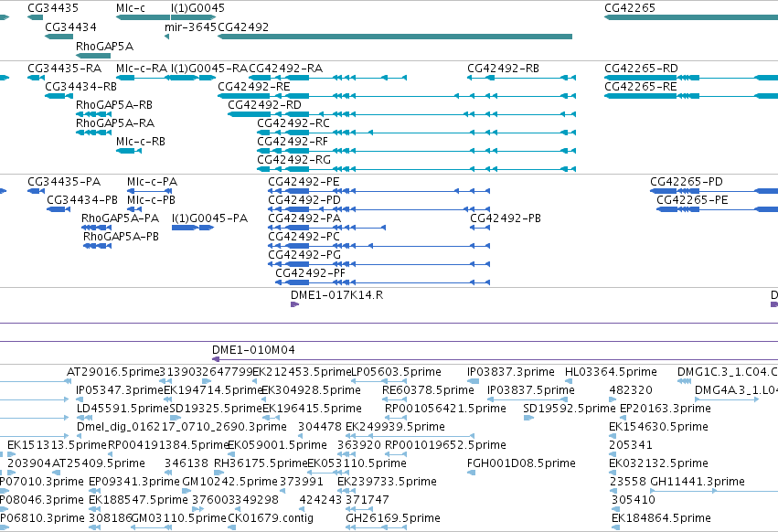The image size is (778, 532).
Task: Click transcript Mlc-c-RB label
Action: 141,142
